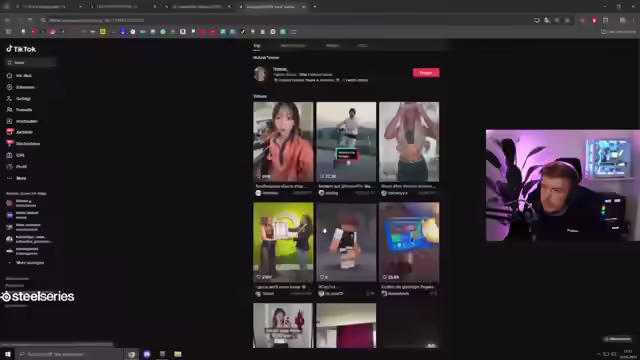Viewport: 640px width, 360px height.
Task: Switch to the second browser tab
Action: pos(122,7)
